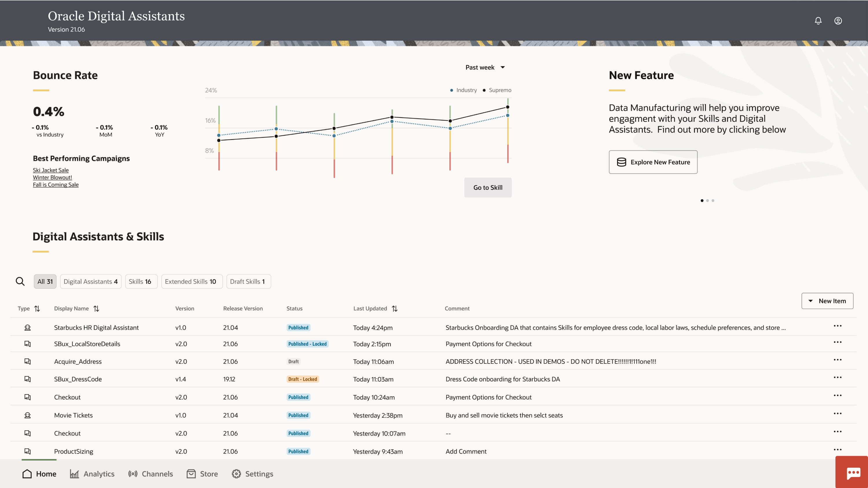
Task: Sort table by Type column
Action: [x=37, y=308]
